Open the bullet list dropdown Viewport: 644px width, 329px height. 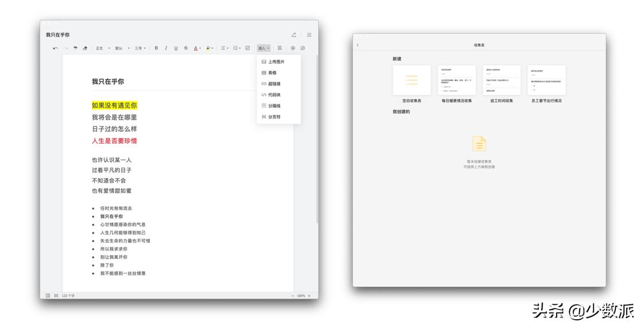237,48
